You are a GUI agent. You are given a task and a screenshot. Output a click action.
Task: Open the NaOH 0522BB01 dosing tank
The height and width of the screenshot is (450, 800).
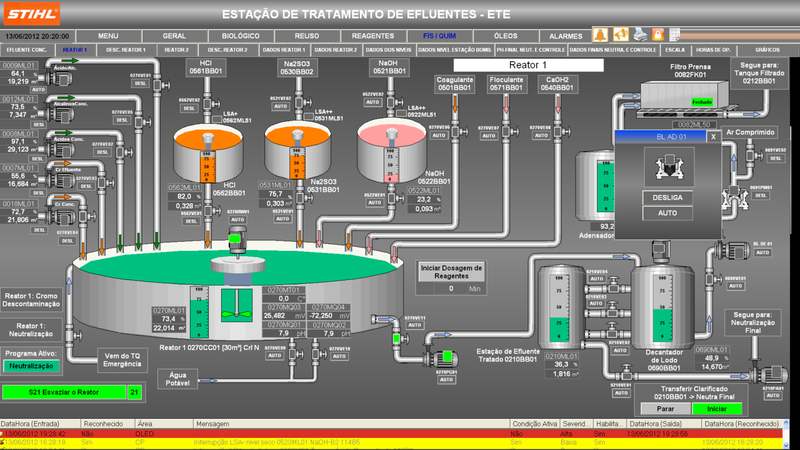[391, 150]
